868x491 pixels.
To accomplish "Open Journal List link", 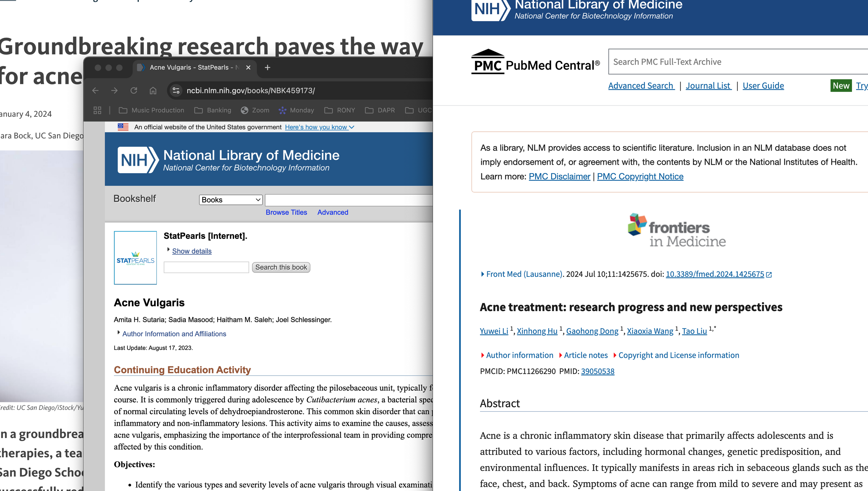I will click(709, 86).
